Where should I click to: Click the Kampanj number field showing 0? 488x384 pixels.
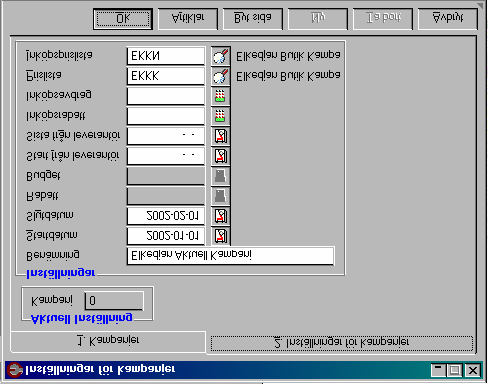pyautogui.click(x=114, y=301)
